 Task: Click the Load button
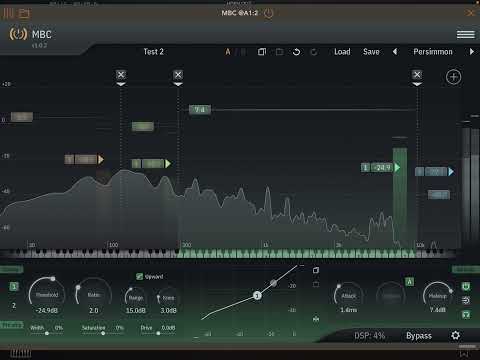342,52
